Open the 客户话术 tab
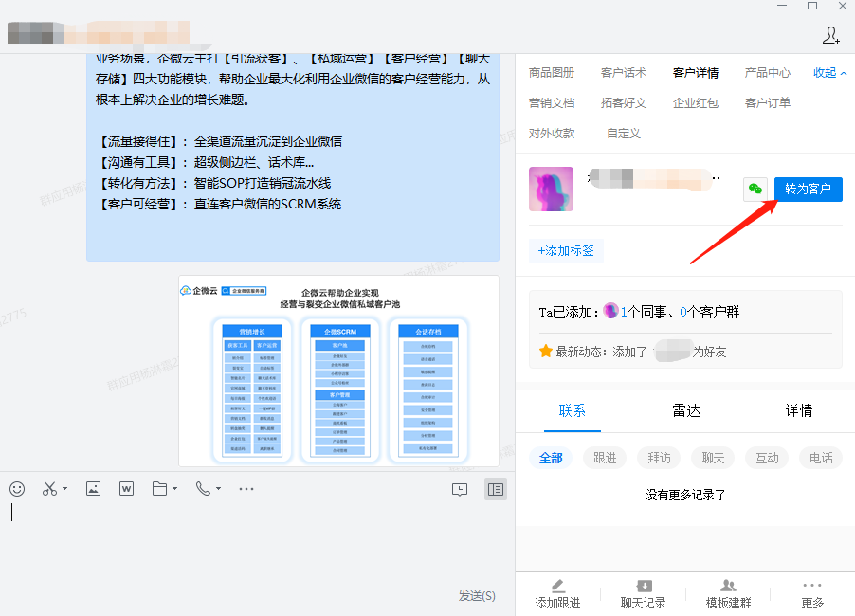The width and height of the screenshot is (855, 616). (623, 73)
